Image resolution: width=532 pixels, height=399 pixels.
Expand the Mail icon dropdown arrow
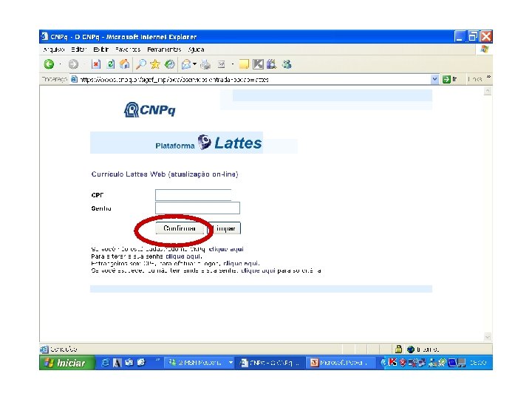[195, 64]
